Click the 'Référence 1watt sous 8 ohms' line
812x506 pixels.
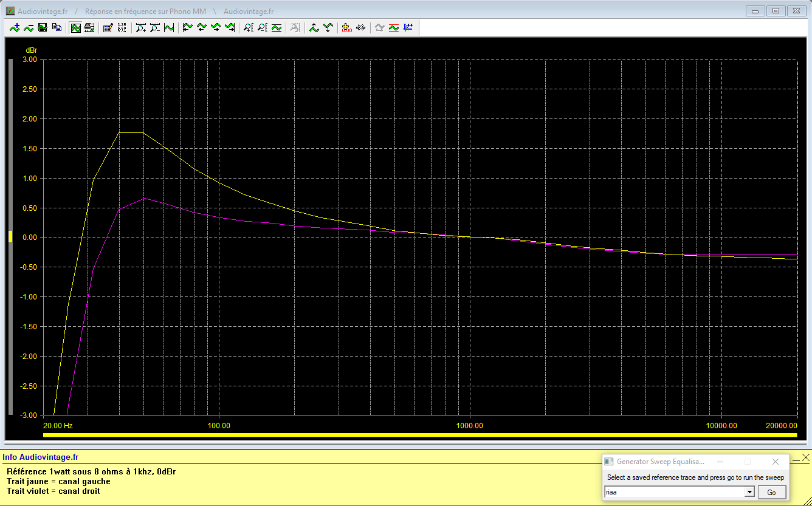point(91,471)
